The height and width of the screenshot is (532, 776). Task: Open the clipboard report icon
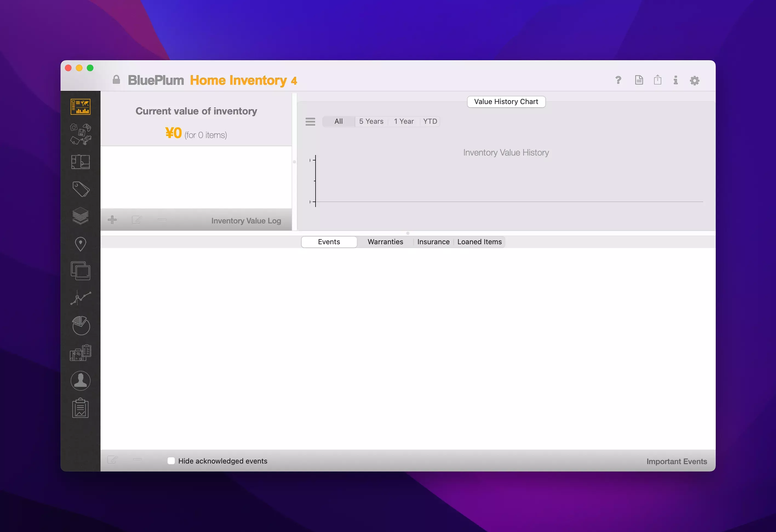coord(81,408)
